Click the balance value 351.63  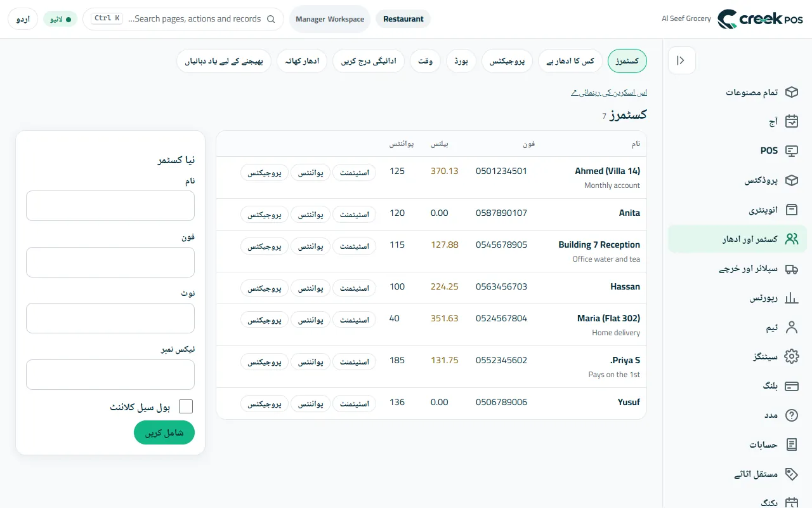coord(444,318)
